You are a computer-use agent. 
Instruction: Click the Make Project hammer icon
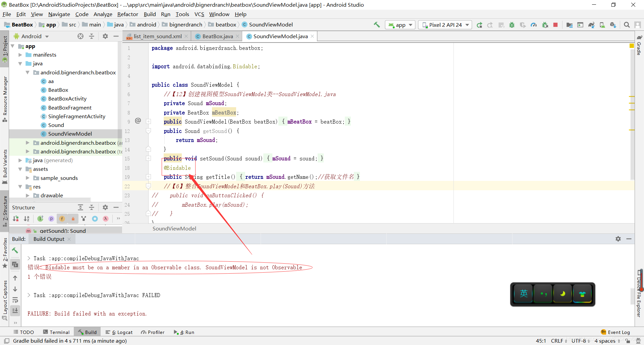click(x=377, y=25)
